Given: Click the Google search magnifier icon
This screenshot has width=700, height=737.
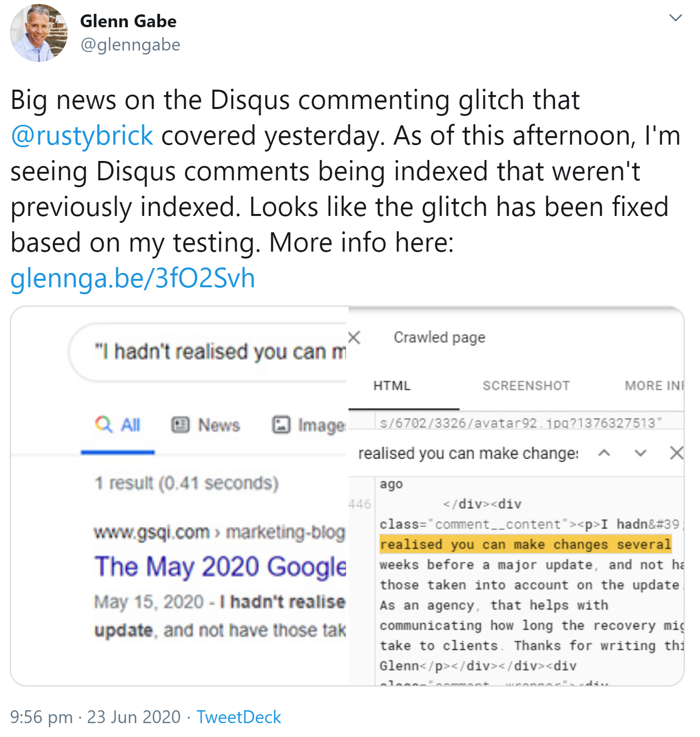Looking at the screenshot, I should (104, 424).
